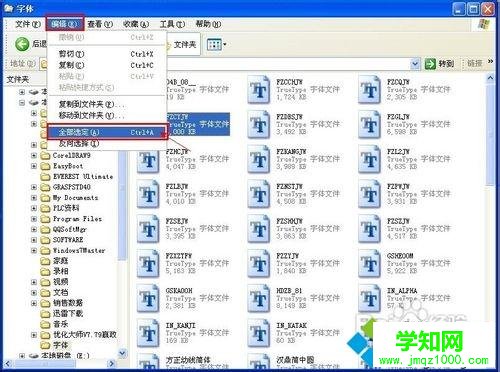Select the FZSZJW font icon
Screen dimensions: 500x372
pyautogui.click(x=369, y=229)
